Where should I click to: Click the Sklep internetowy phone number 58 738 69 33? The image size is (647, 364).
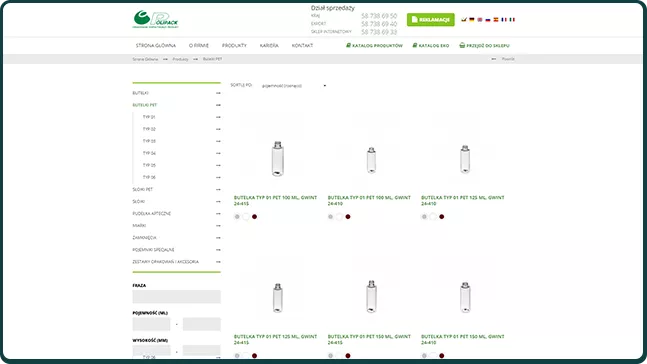pos(379,32)
